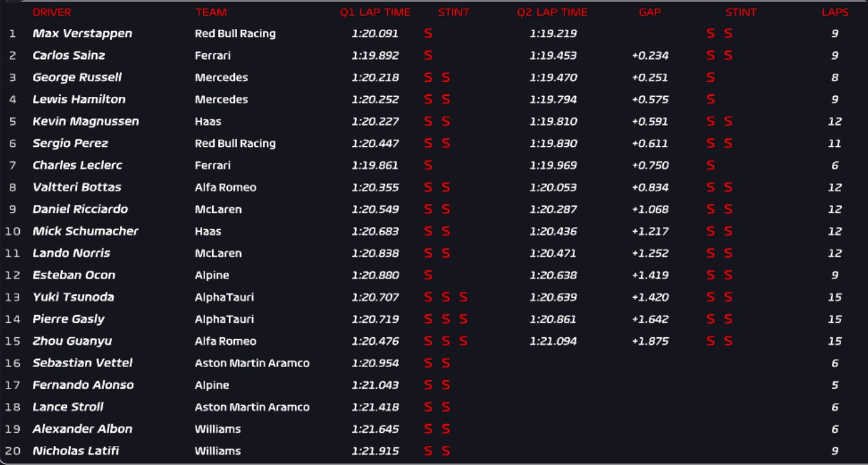
Task: Click Leclerc's Q1 lap time 1:19.861
Action: [375, 165]
